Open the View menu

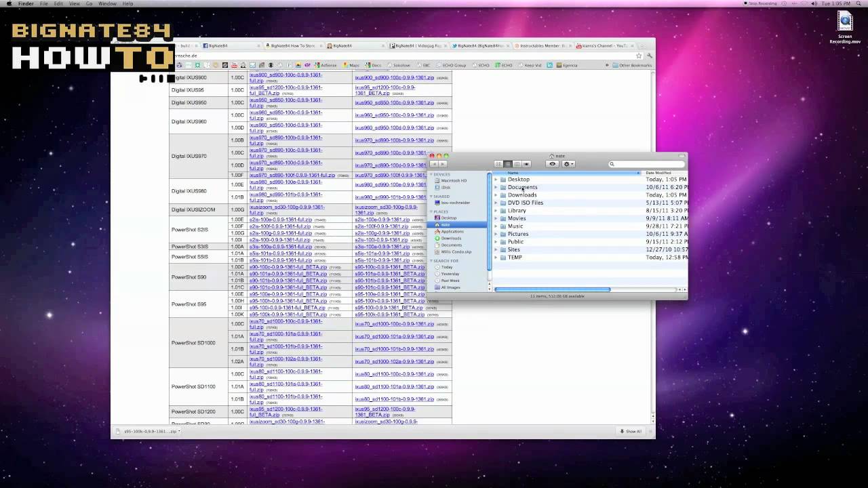tap(75, 3)
